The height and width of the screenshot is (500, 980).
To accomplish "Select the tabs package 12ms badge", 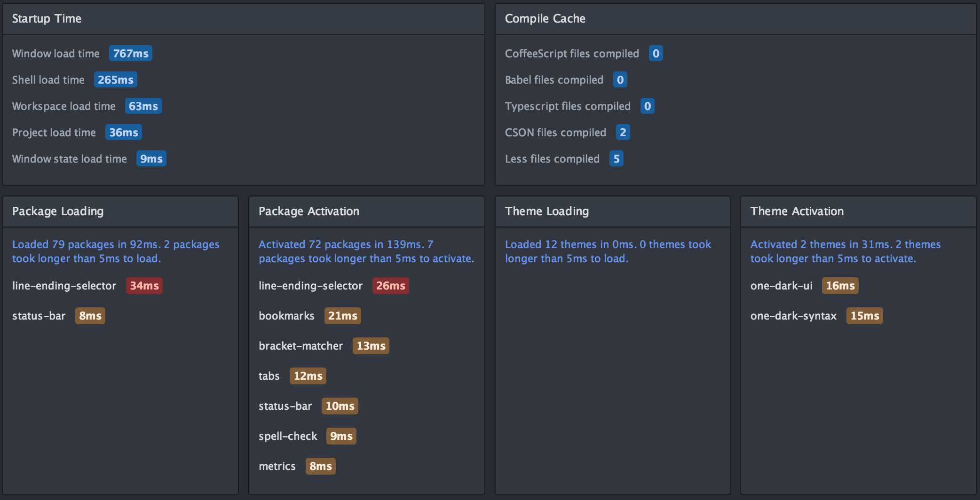I will 308,376.
